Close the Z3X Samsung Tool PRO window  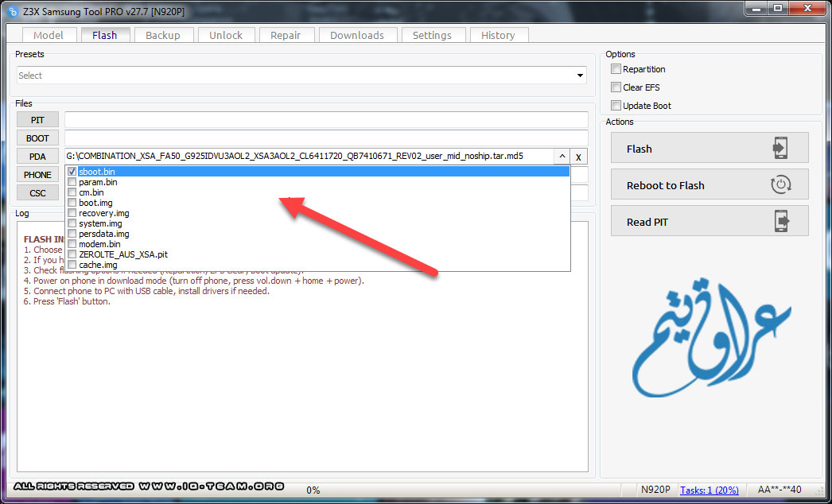[807, 9]
